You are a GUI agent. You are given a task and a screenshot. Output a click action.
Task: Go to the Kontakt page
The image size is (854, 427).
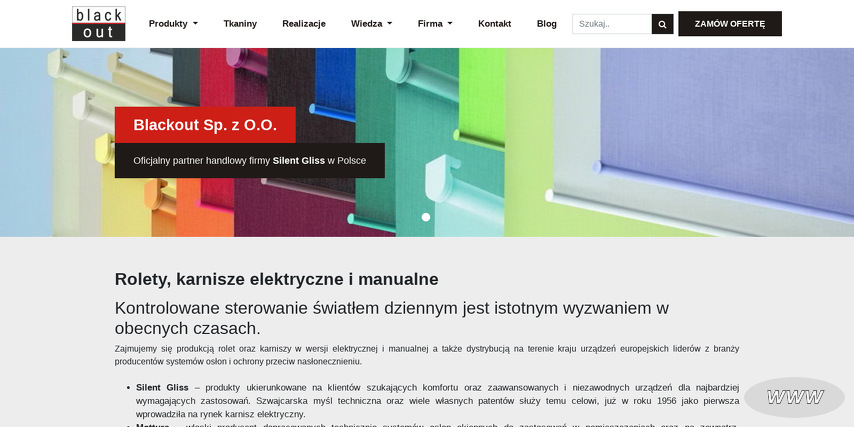(x=495, y=24)
